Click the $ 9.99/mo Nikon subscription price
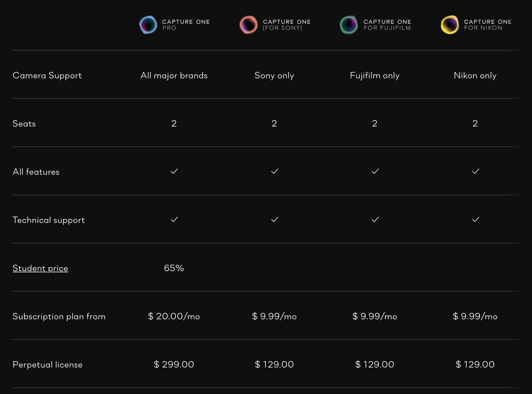 (475, 316)
